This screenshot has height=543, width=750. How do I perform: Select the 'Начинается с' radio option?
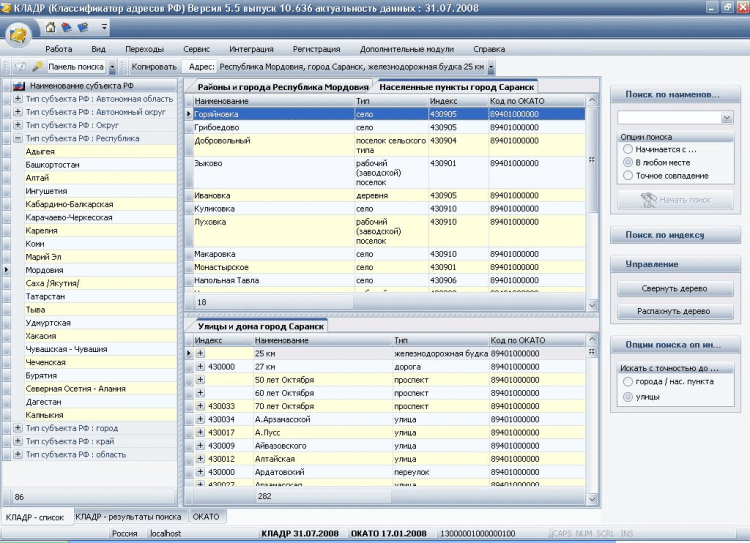pos(627,148)
